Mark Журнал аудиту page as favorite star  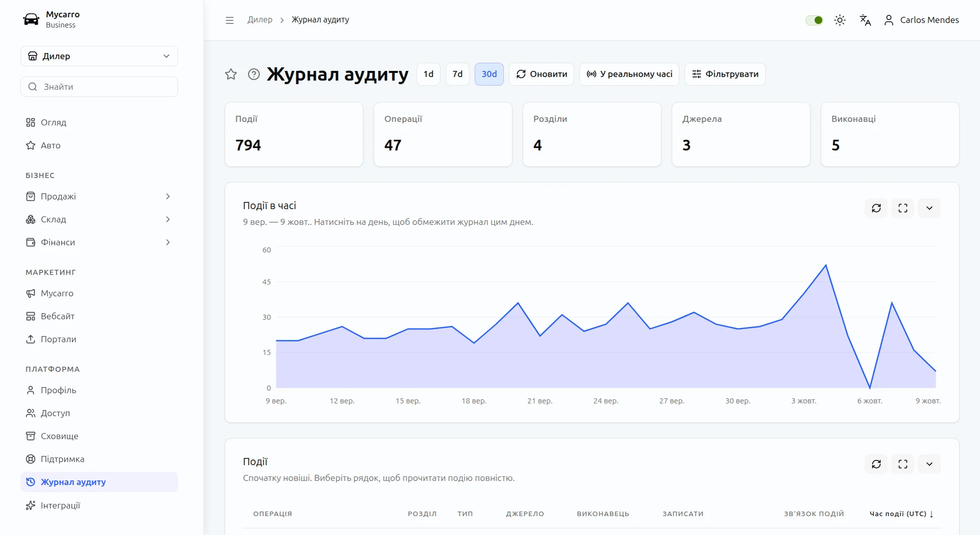pos(231,74)
